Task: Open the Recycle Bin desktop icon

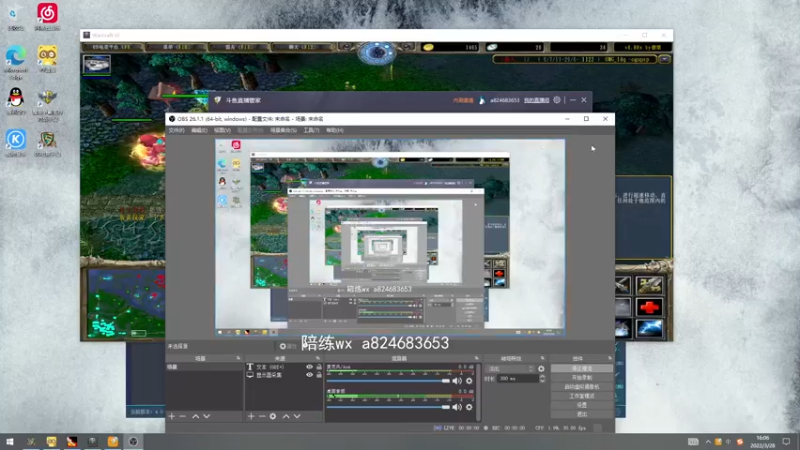Action: coord(15,18)
